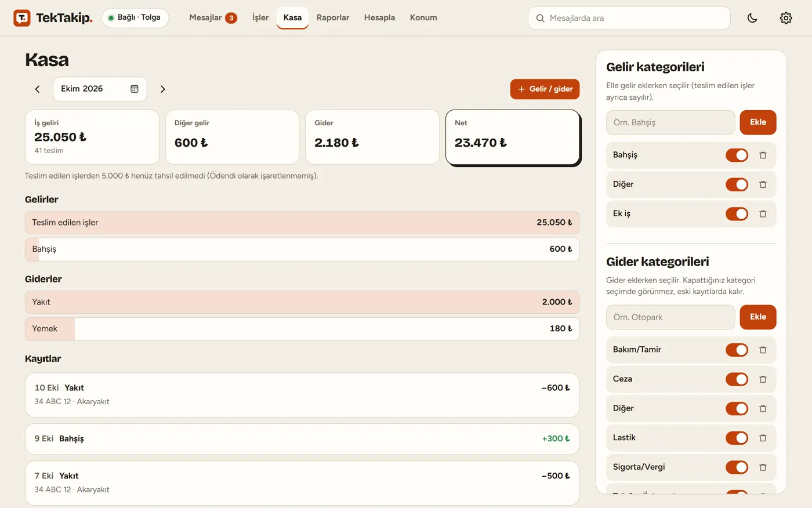Go to the previous month

click(x=37, y=89)
